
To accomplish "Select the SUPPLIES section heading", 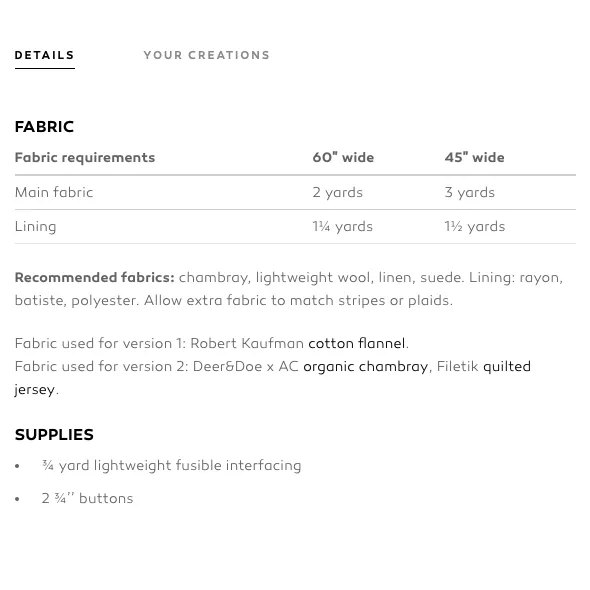I will coord(54,435).
